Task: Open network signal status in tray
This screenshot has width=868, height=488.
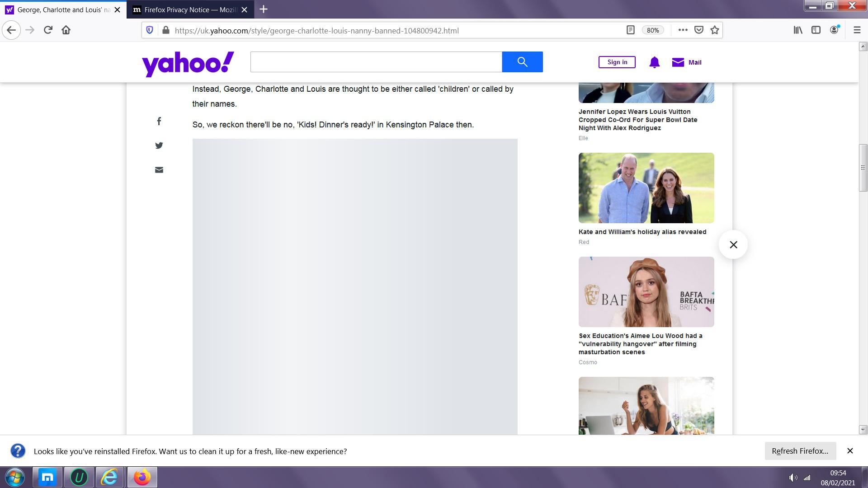Action: coord(807,478)
